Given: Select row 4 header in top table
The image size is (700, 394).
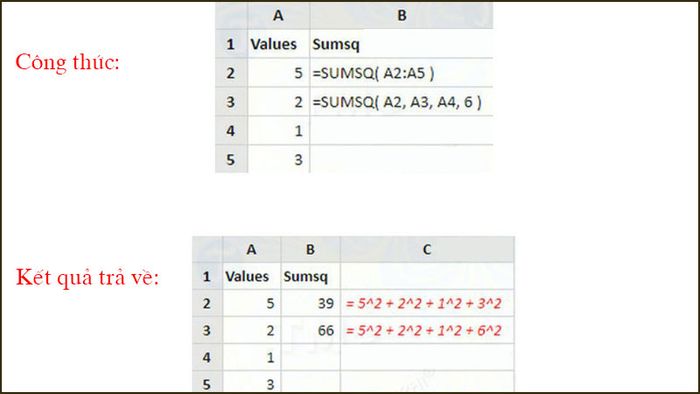Looking at the screenshot, I should pos(231,131).
